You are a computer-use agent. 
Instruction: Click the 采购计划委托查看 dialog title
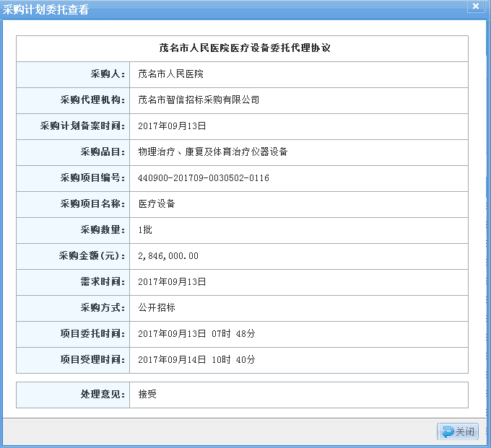(x=46, y=9)
